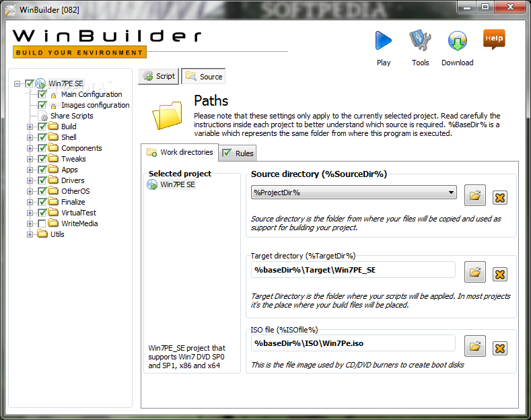The image size is (531, 420).
Task: Click the Win7PE SE globe icon in tree
Action: click(40, 83)
